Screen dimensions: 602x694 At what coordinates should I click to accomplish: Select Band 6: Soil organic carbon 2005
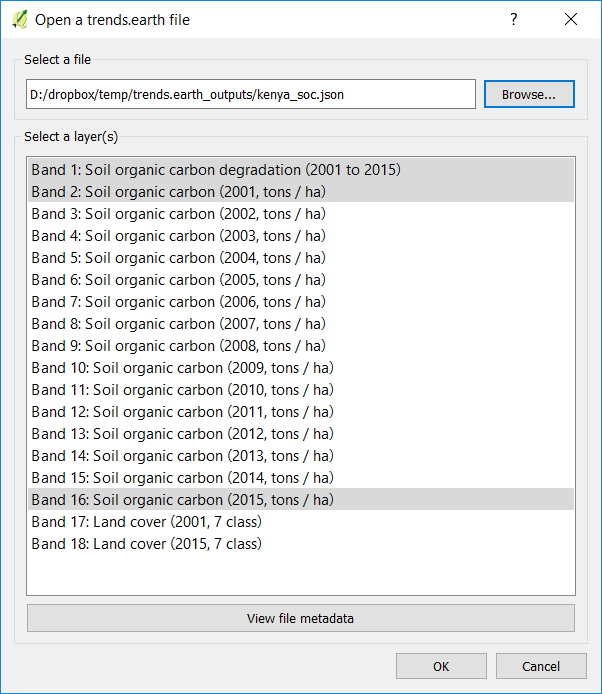(301, 280)
